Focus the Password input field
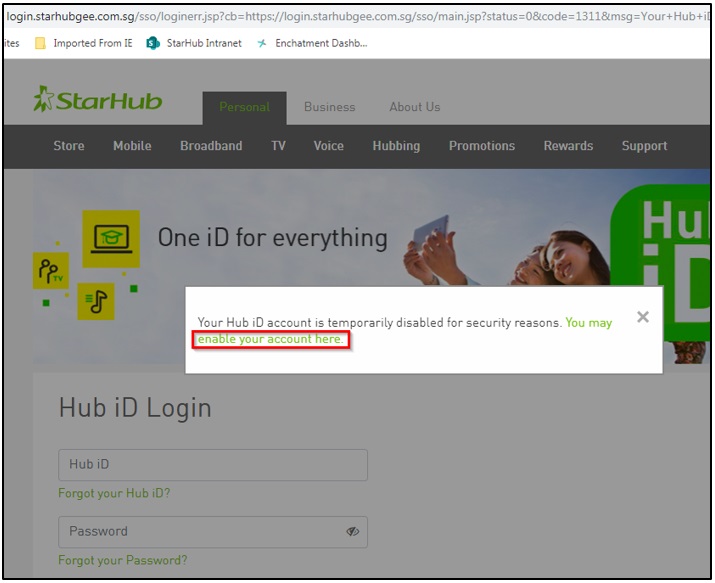This screenshot has height=583, width=715. (x=213, y=532)
